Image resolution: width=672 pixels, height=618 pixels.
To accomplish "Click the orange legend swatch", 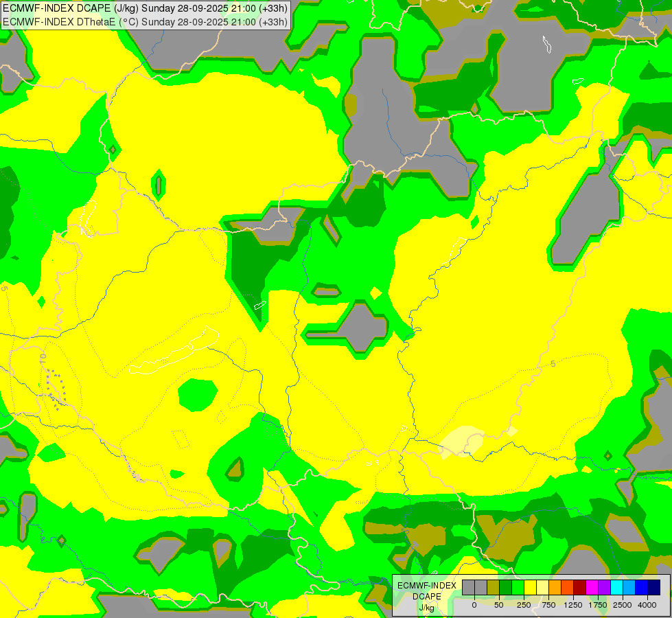I will point(555,588).
